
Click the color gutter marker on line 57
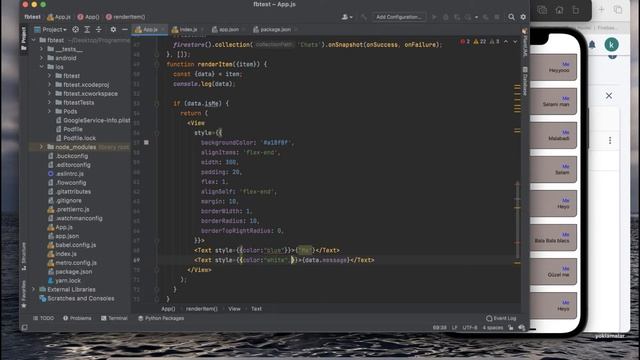(x=146, y=142)
